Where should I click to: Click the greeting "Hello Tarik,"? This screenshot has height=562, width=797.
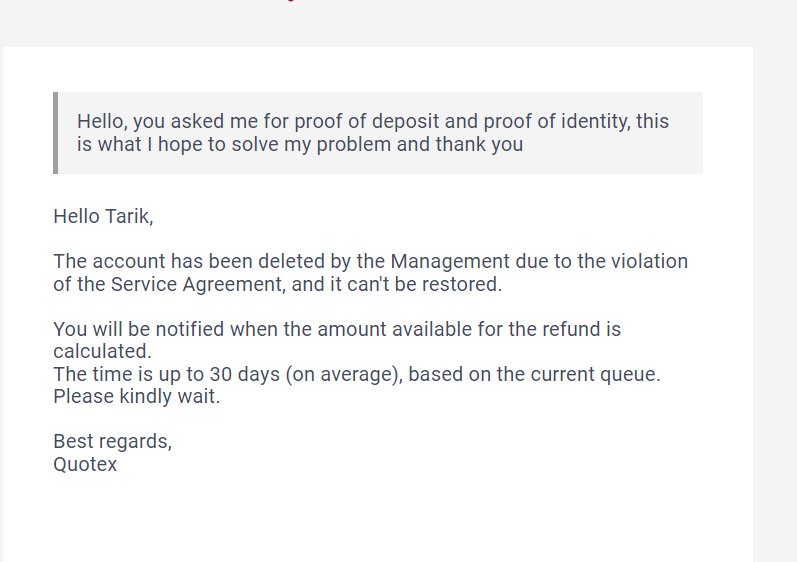click(103, 216)
